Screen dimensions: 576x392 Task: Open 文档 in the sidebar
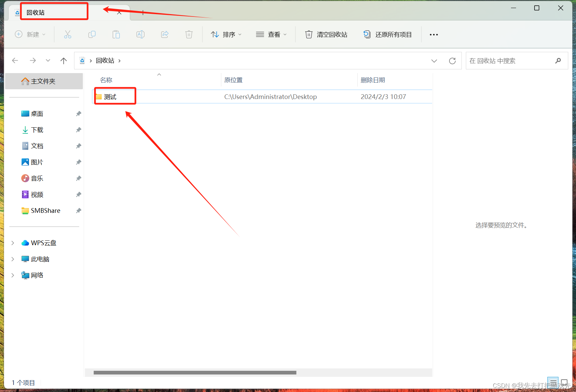click(x=37, y=146)
